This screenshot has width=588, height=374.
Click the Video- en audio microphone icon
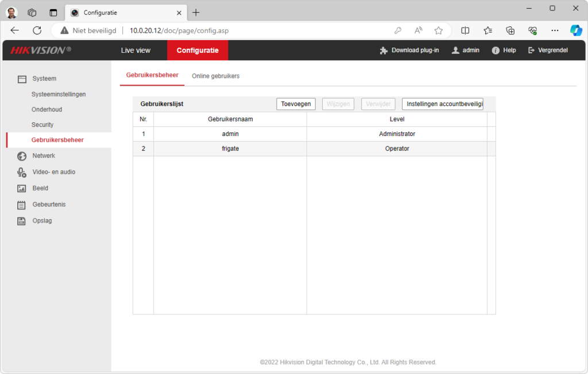click(x=22, y=172)
